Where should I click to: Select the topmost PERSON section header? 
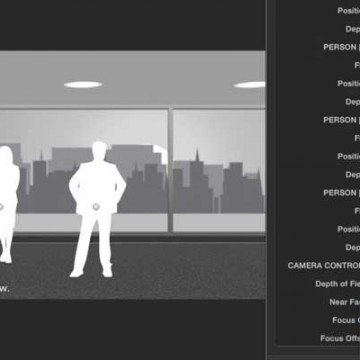[x=341, y=47]
